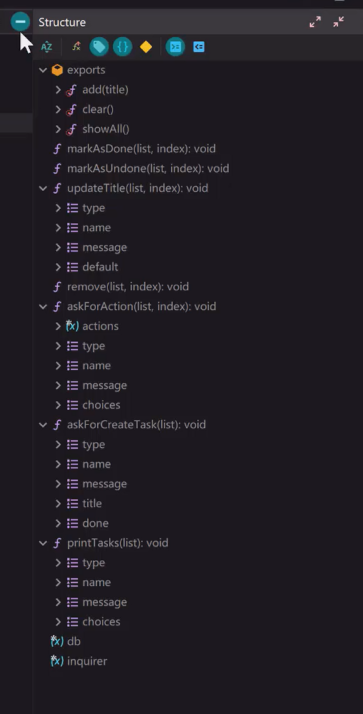Expand the actions variable under askForAction
The height and width of the screenshot is (714, 363).
pos(58,326)
